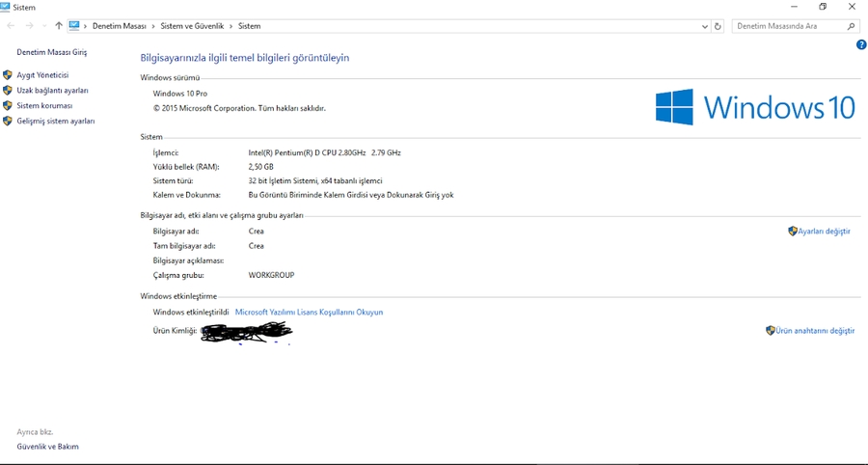Open Sistem koruması link

[x=44, y=105]
